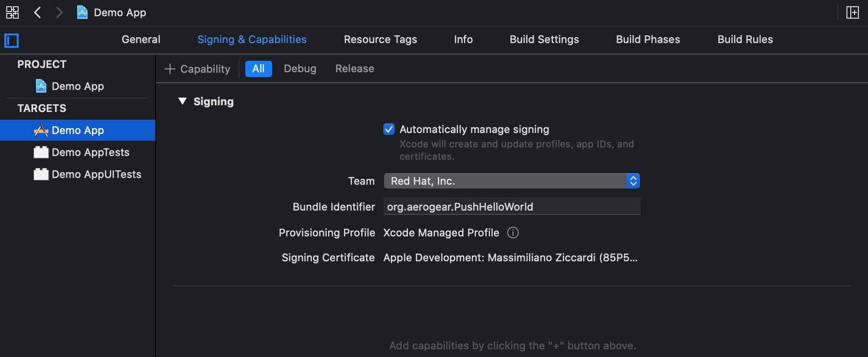Hide the project and targets list sidebar
Image resolution: width=868 pixels, height=357 pixels.
(x=11, y=41)
